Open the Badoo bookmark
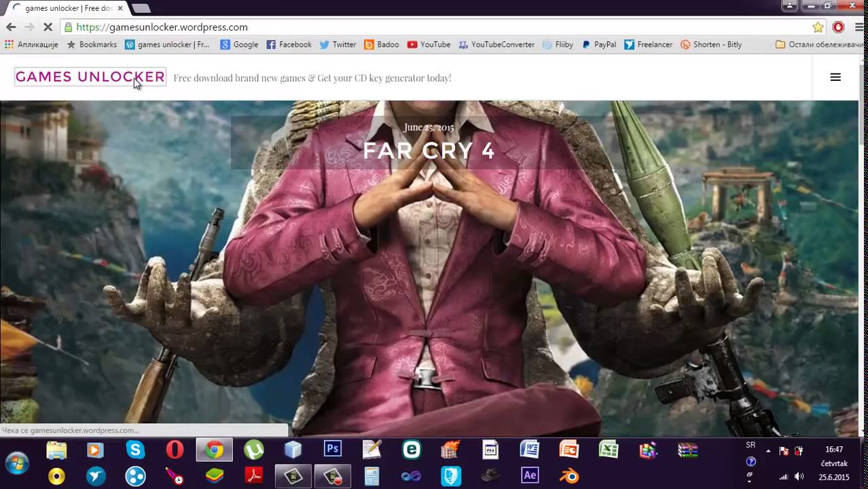This screenshot has height=489, width=868. coord(382,45)
